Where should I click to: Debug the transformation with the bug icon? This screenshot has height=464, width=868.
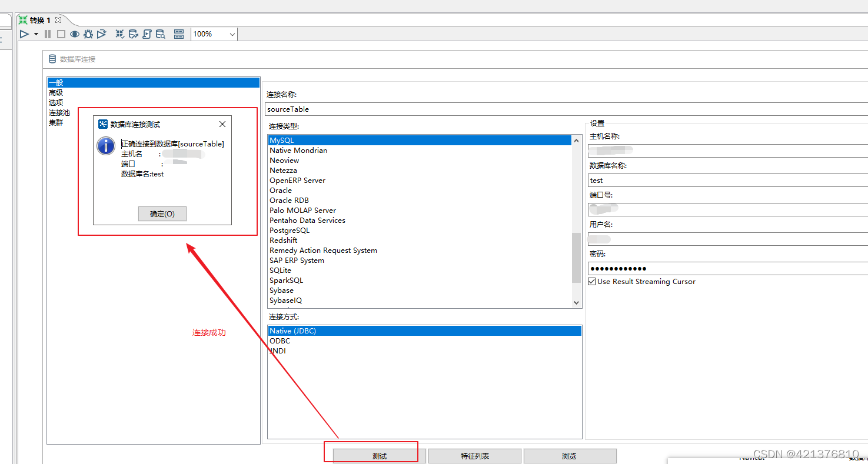[x=88, y=34]
